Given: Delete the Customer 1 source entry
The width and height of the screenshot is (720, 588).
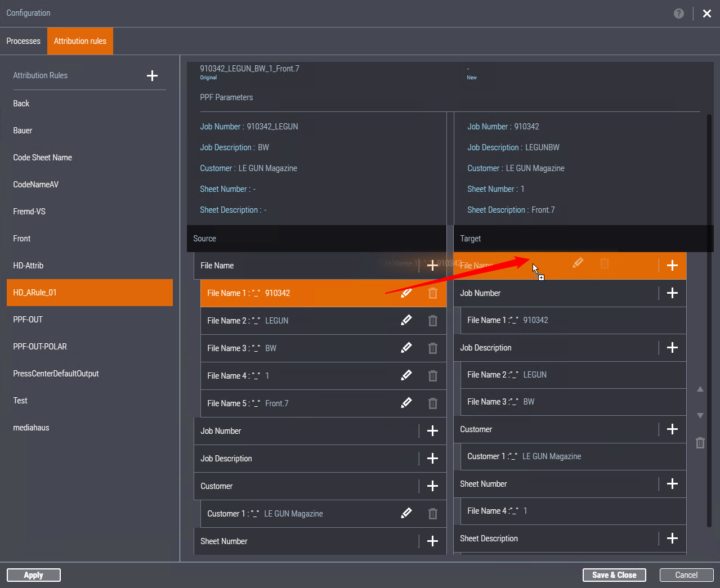Looking at the screenshot, I should tap(432, 514).
